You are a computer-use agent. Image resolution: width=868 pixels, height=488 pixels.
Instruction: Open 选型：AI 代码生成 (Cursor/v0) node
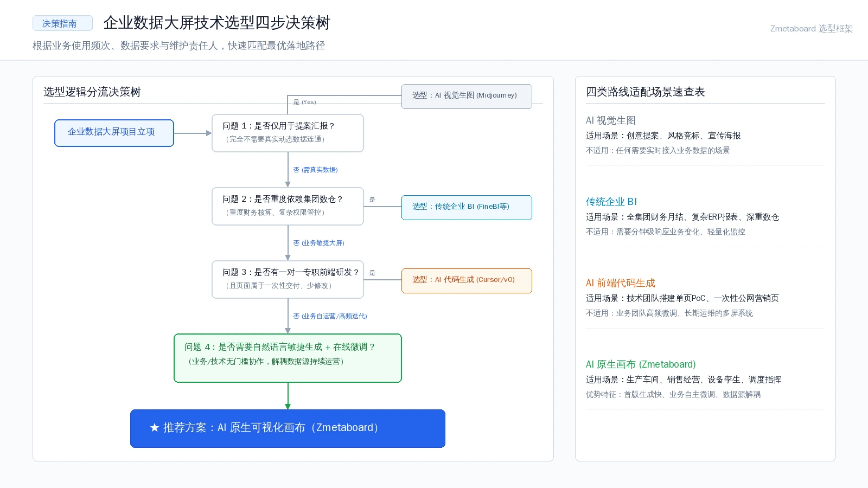pyautogui.click(x=467, y=280)
